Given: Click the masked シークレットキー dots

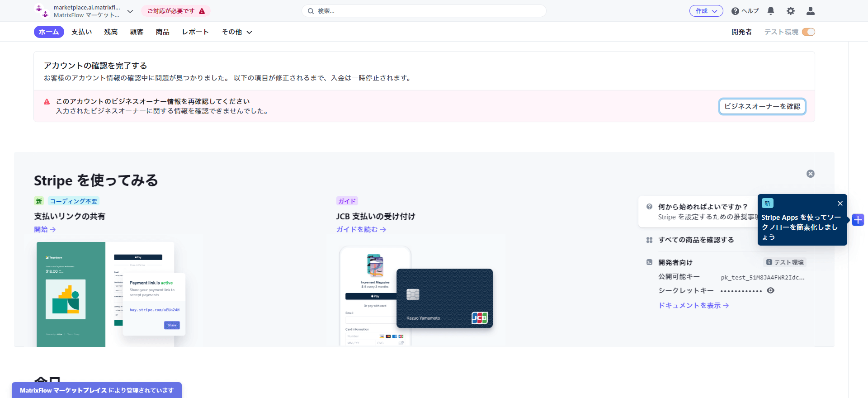Looking at the screenshot, I should tap(741, 291).
